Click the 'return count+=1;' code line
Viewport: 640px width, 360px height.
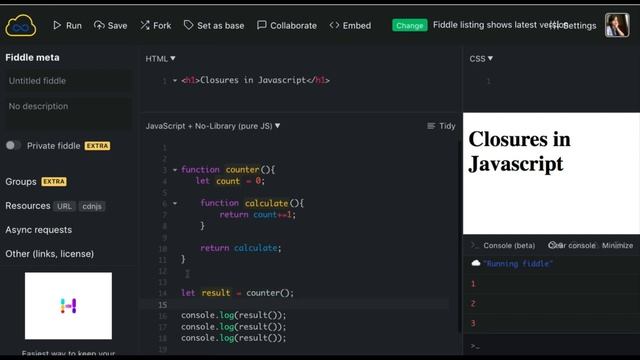pos(257,214)
